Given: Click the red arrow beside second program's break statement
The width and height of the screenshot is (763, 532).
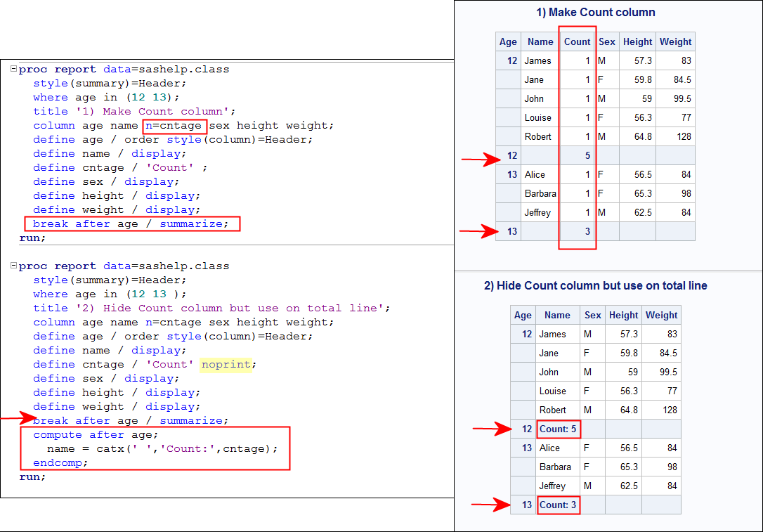Looking at the screenshot, I should [x=17, y=419].
